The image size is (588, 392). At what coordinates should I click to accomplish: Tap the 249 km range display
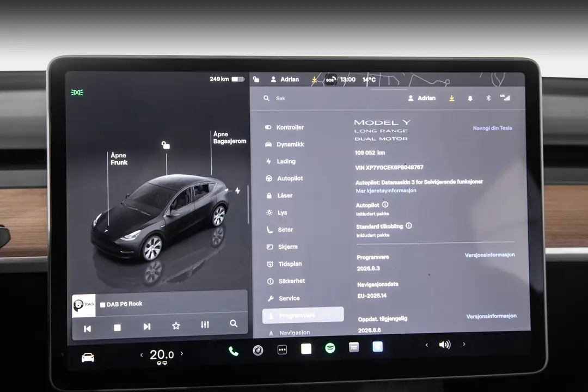pos(227,79)
